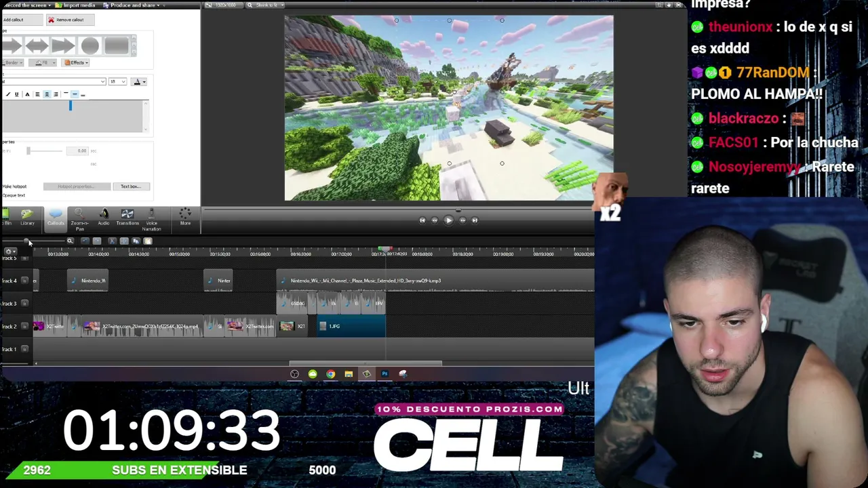Open the Record the screen menu
Image resolution: width=868 pixels, height=488 pixels.
(27, 5)
